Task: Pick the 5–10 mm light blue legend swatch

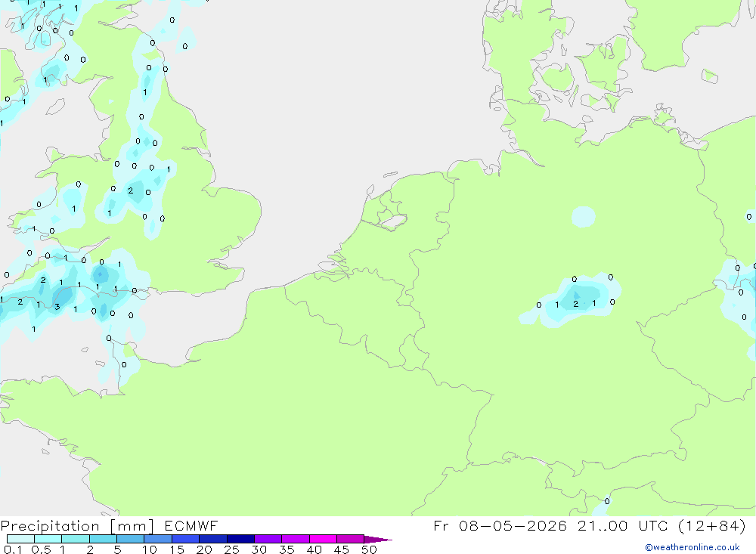Action: coord(131,539)
